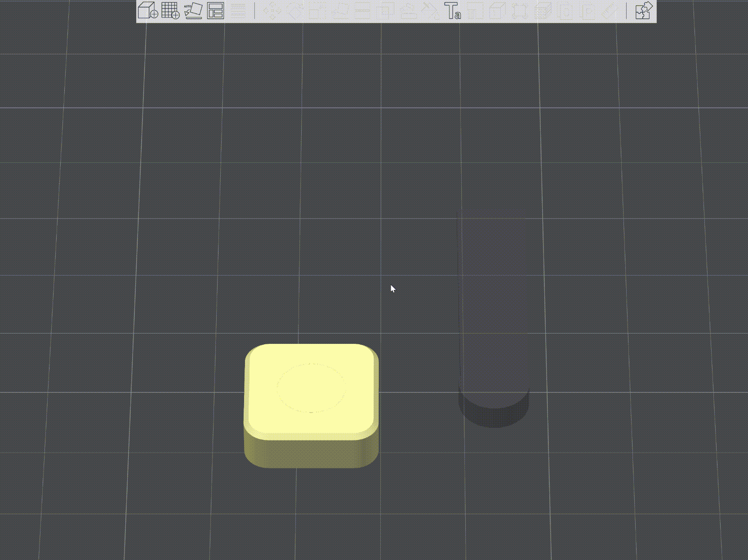Click the dotted 3D box tool icon
The width and height of the screenshot is (748, 560).
coord(498,10)
